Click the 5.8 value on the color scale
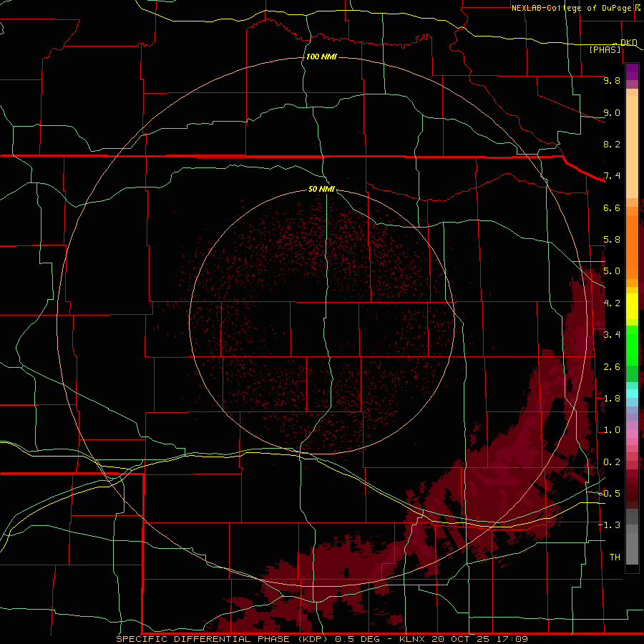Viewport: 644px width, 644px height. coord(612,240)
